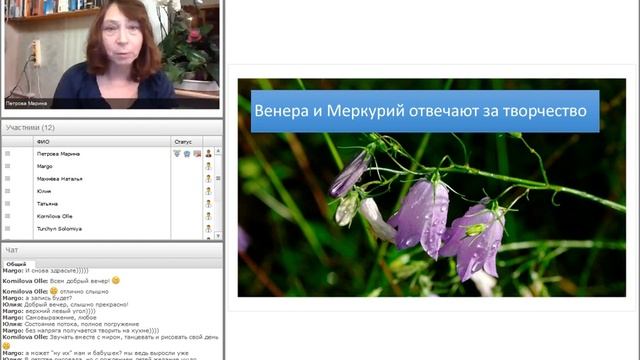Select participant Махнёва Наталья in the list
The image size is (640, 360).
pos(60,179)
